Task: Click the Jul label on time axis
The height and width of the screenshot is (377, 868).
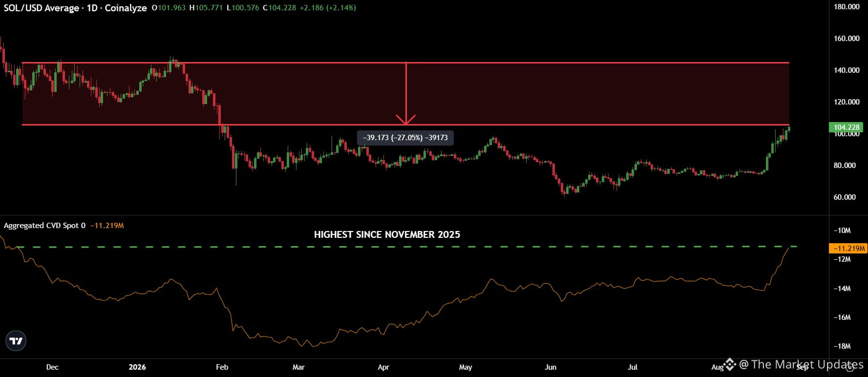Action: point(633,367)
